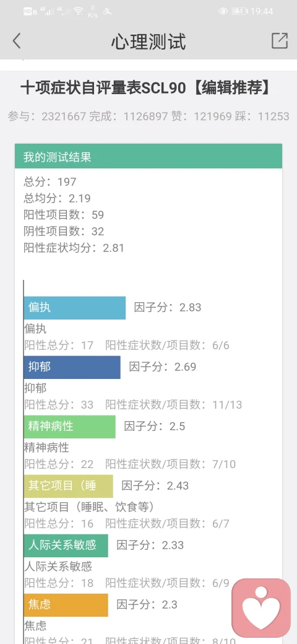Tap the battery indicator icon
This screenshot has height=644, width=297.
click(x=239, y=11)
